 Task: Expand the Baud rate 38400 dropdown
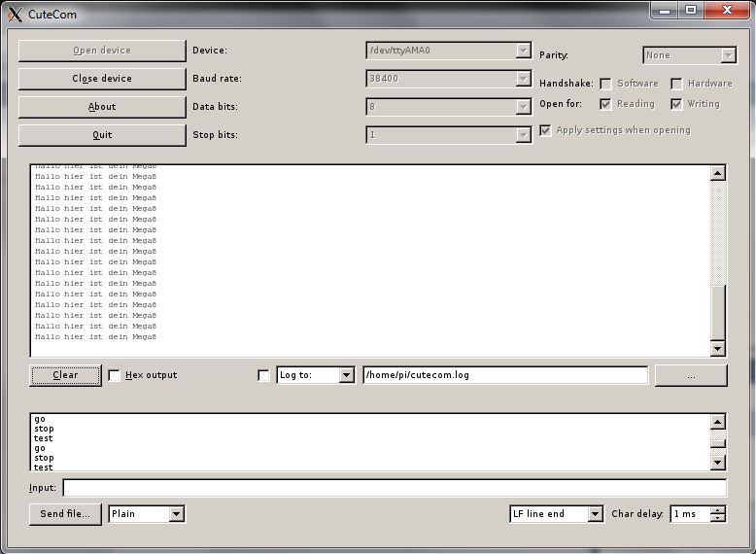click(523, 79)
